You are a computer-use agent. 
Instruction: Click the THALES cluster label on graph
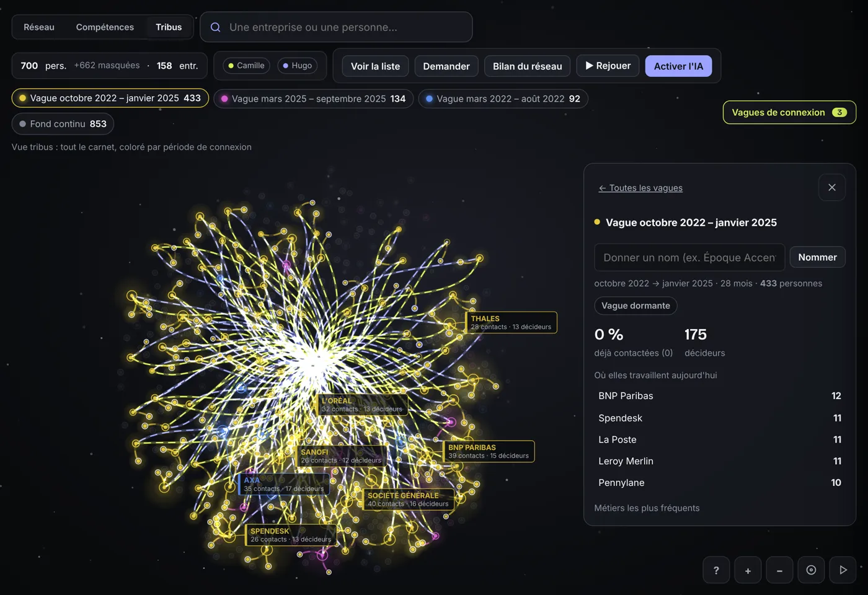tap(511, 322)
